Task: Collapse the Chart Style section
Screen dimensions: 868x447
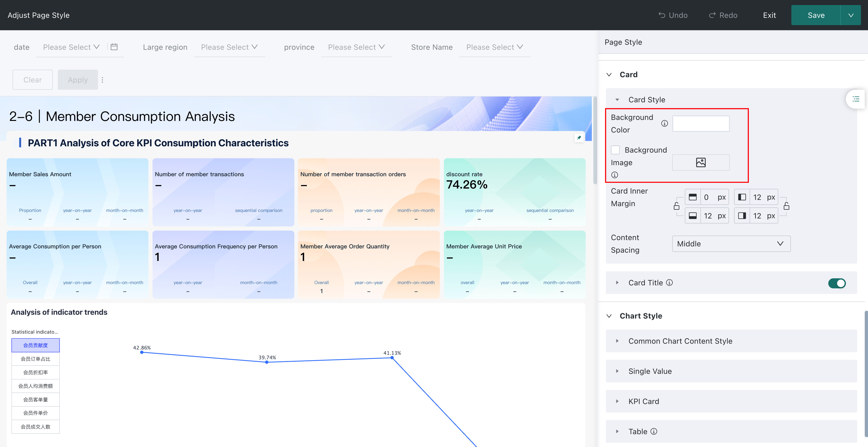Action: pyautogui.click(x=609, y=316)
